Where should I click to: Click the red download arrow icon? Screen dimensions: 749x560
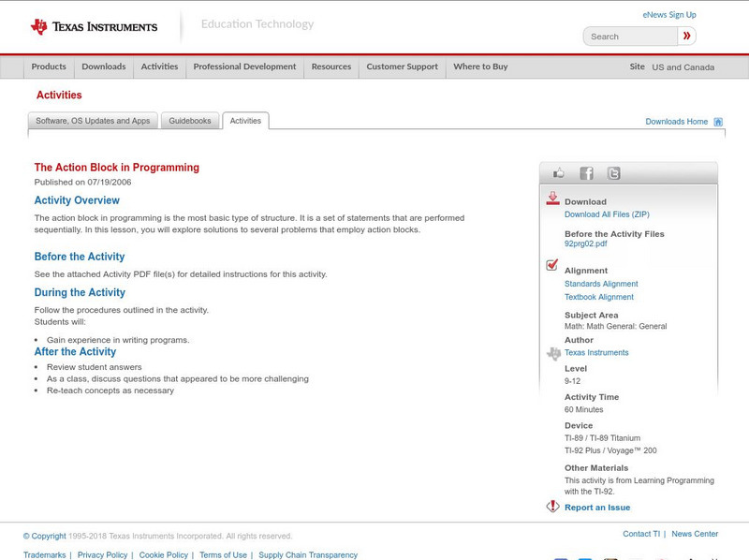point(552,199)
